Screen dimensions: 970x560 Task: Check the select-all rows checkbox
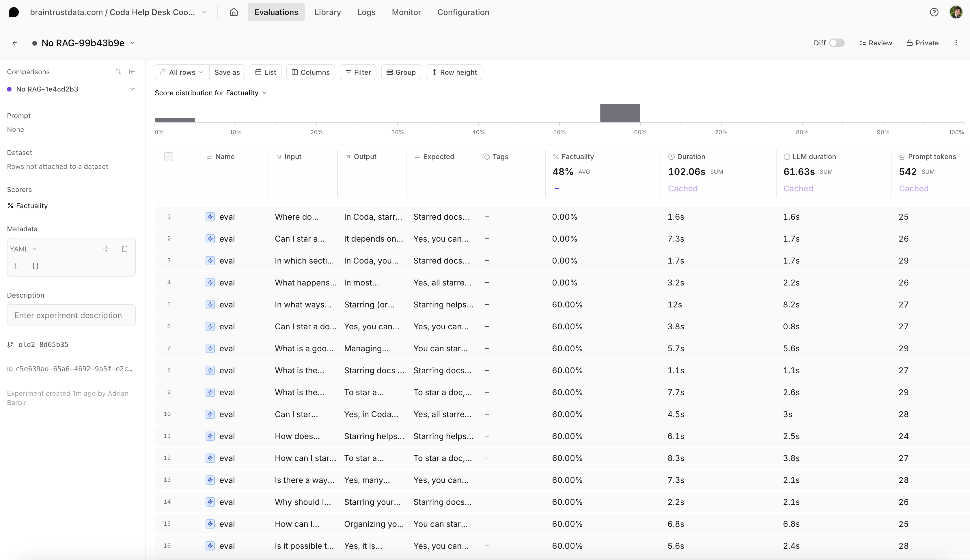click(x=169, y=156)
